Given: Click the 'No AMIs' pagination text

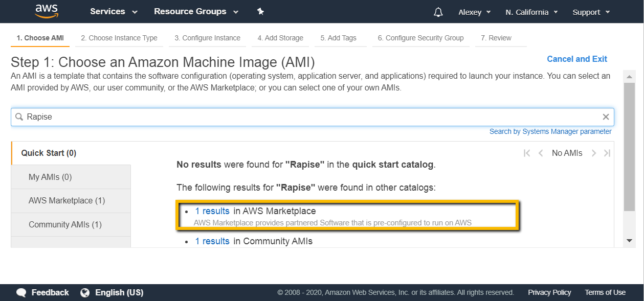Looking at the screenshot, I should pyautogui.click(x=567, y=153).
